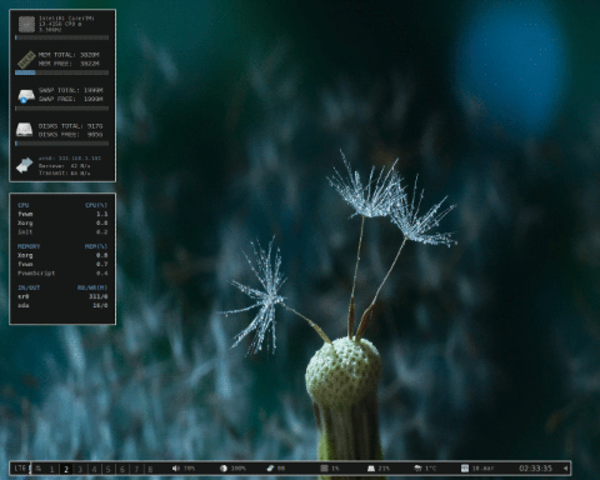Click the Receive rate line in the network section
Viewport: 600px width, 480px height.
(x=64, y=166)
